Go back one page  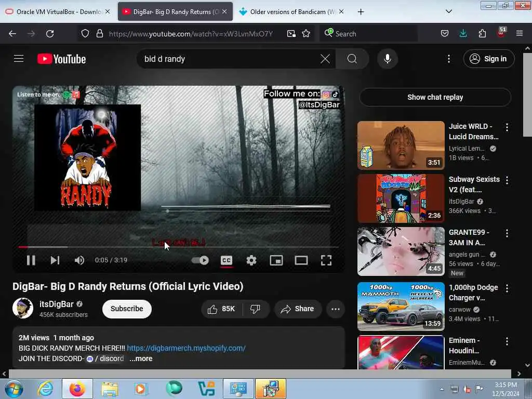pyautogui.click(x=12, y=34)
